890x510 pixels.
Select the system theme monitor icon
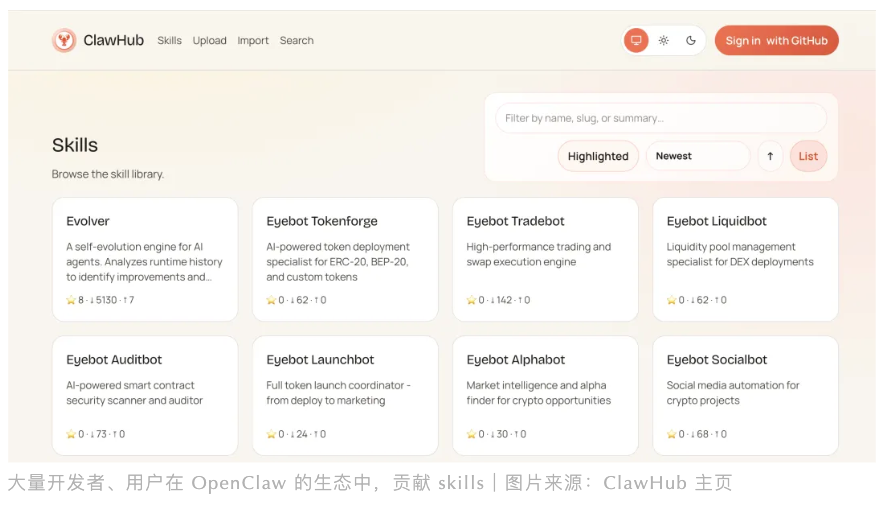[636, 41]
